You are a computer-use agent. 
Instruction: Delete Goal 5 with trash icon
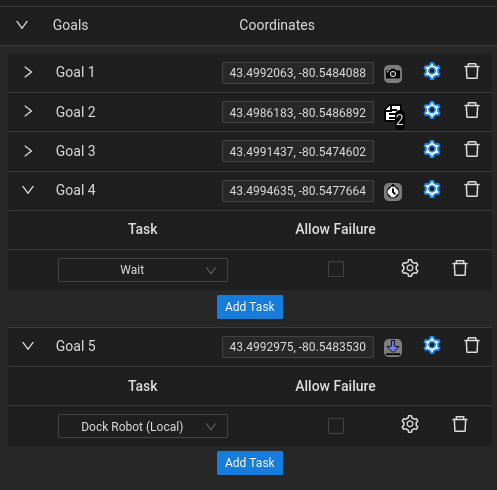coord(472,345)
